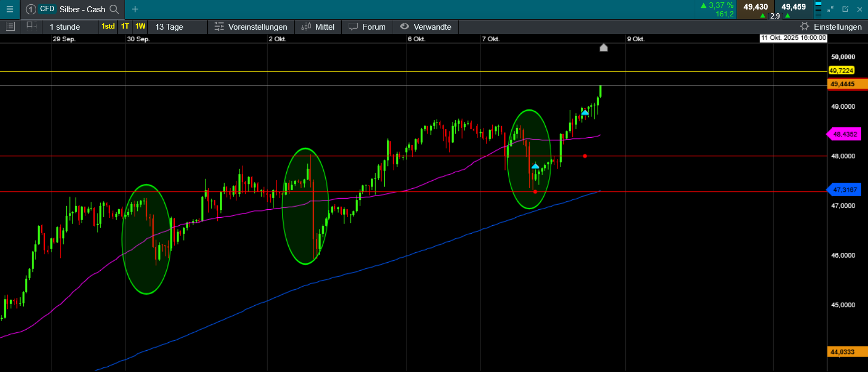This screenshot has width=868, height=372.
Task: Open the hamburger main menu
Action: [10, 9]
